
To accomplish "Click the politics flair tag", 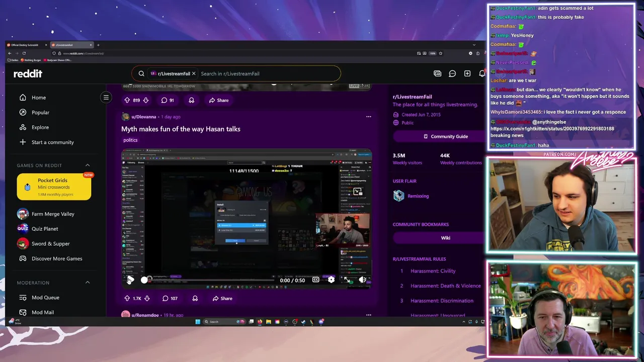I will (x=130, y=140).
